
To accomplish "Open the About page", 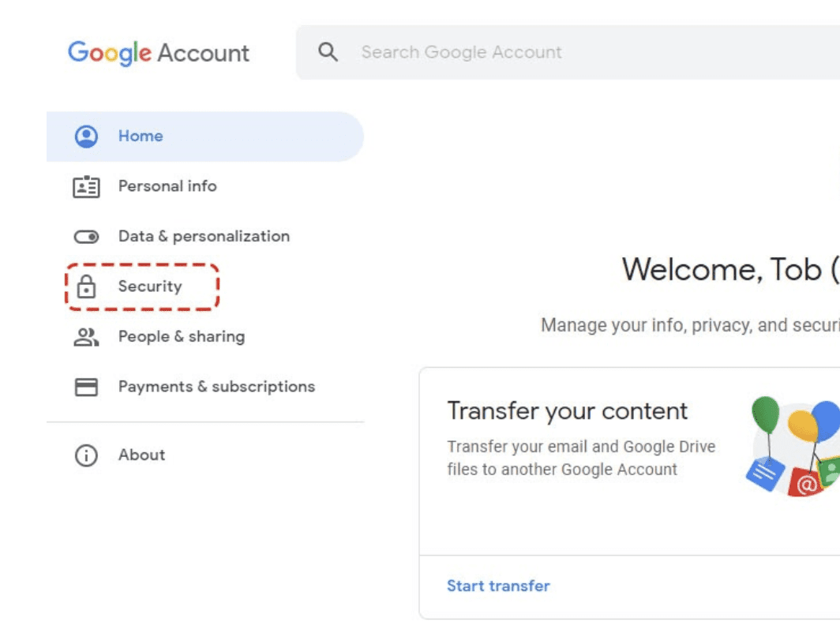I will tap(142, 455).
